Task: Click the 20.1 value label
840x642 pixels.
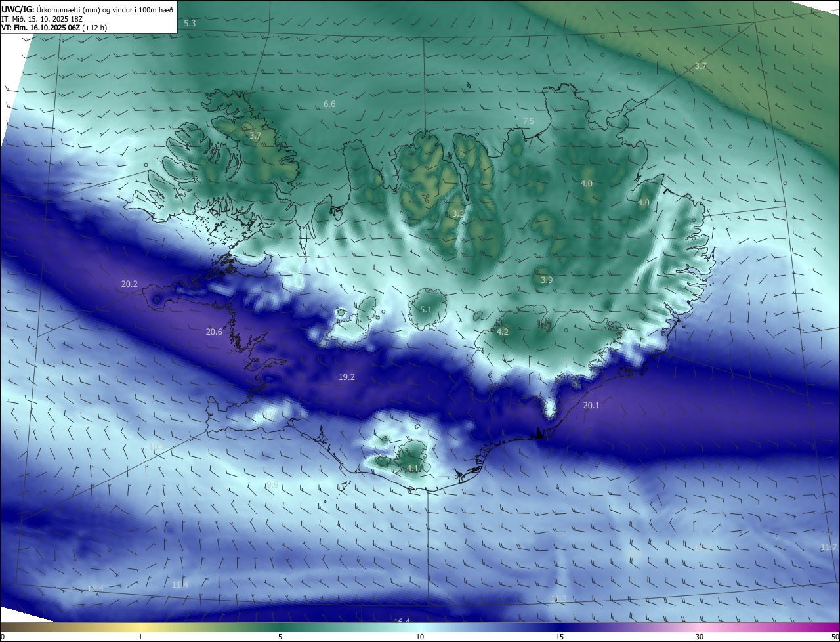Action: click(591, 406)
